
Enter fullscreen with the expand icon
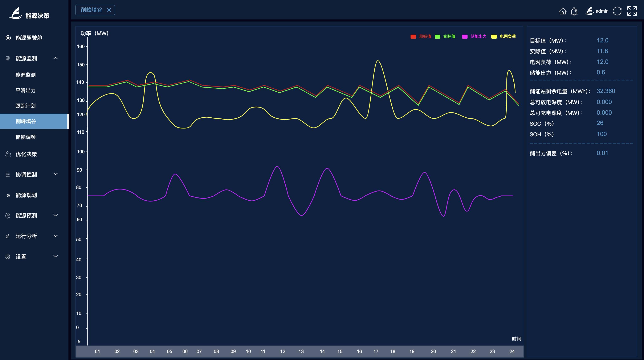pyautogui.click(x=632, y=11)
